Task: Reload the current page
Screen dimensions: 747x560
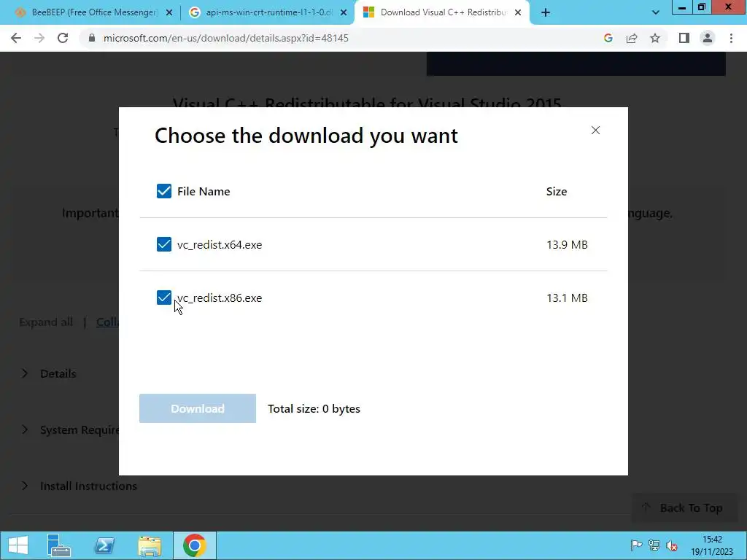Action: [63, 38]
